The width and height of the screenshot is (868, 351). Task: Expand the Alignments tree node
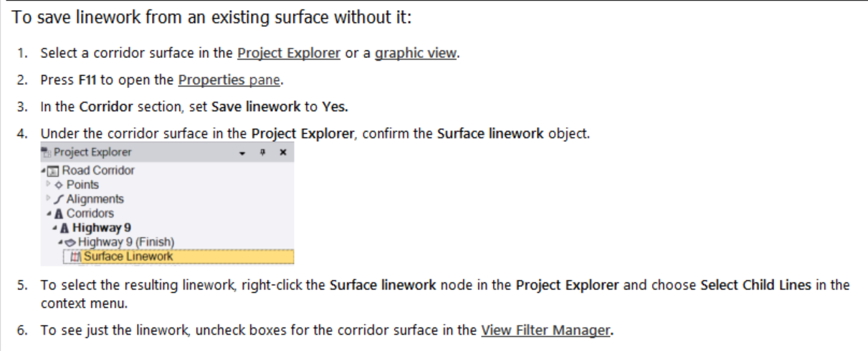click(49, 199)
